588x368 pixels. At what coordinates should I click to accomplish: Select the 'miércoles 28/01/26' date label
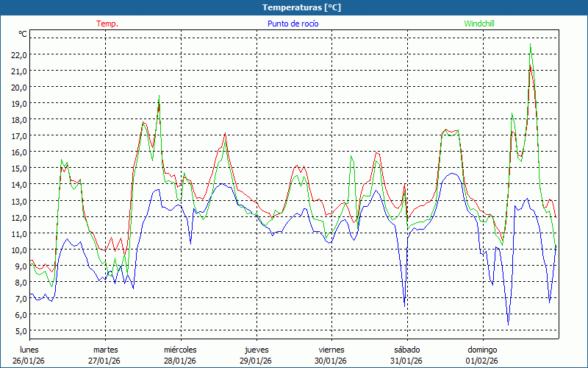coord(180,355)
